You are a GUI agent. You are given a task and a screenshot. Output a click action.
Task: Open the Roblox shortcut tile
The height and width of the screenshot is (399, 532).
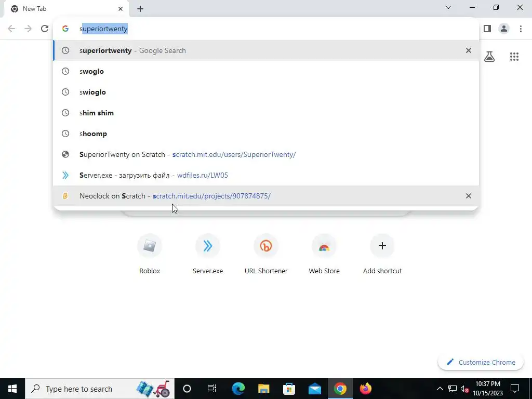click(x=150, y=254)
